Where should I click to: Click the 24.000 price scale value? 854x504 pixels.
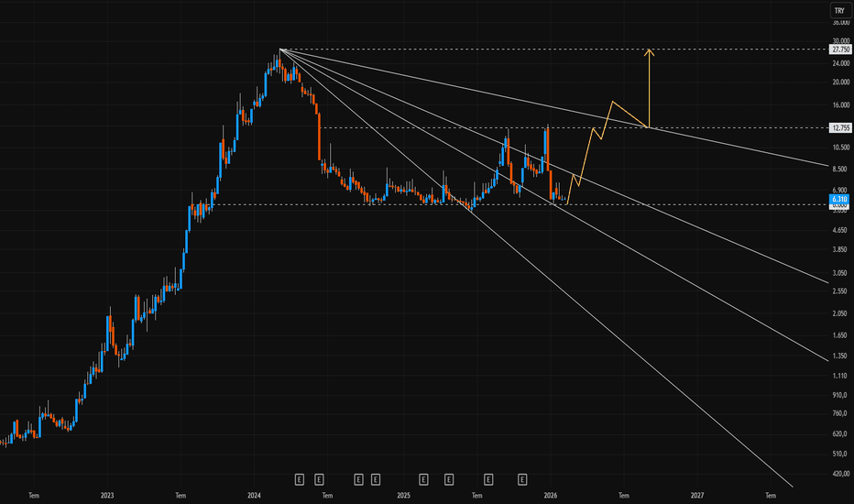[x=841, y=63]
